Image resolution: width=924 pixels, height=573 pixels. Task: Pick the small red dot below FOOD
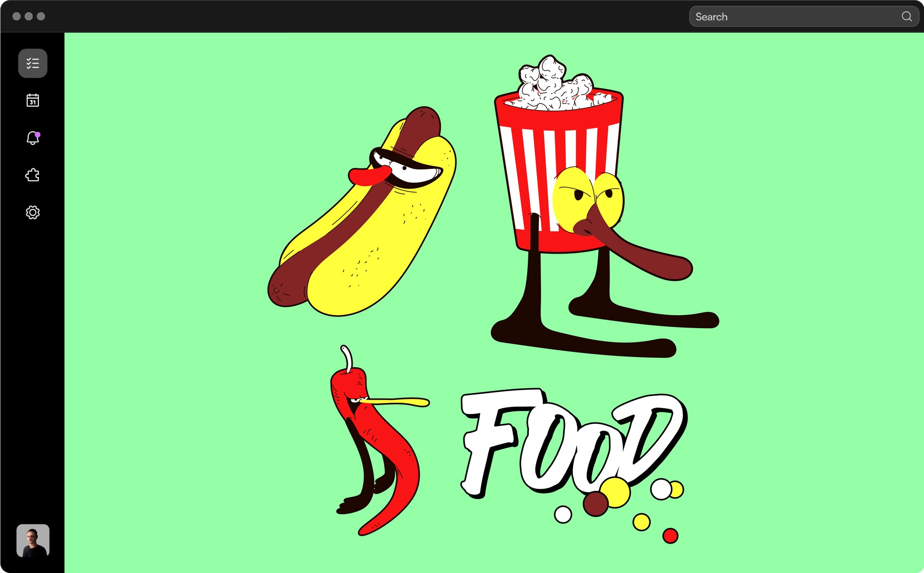pyautogui.click(x=670, y=535)
